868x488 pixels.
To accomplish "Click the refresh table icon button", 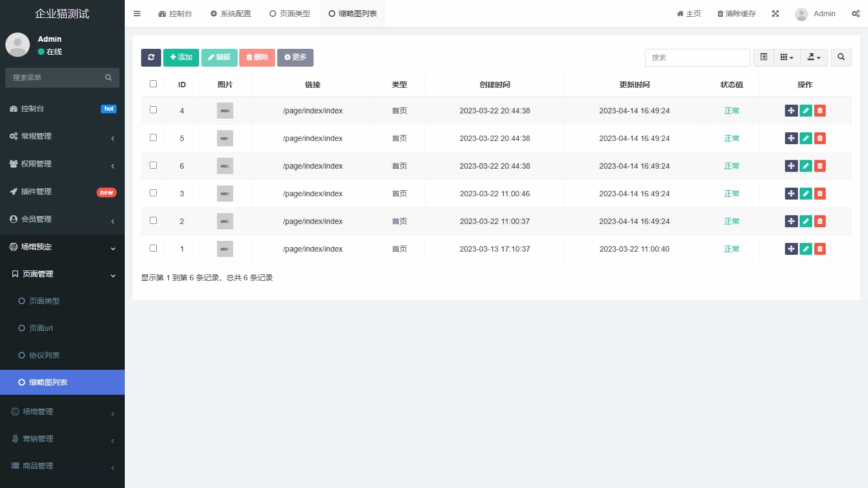I will coord(151,57).
